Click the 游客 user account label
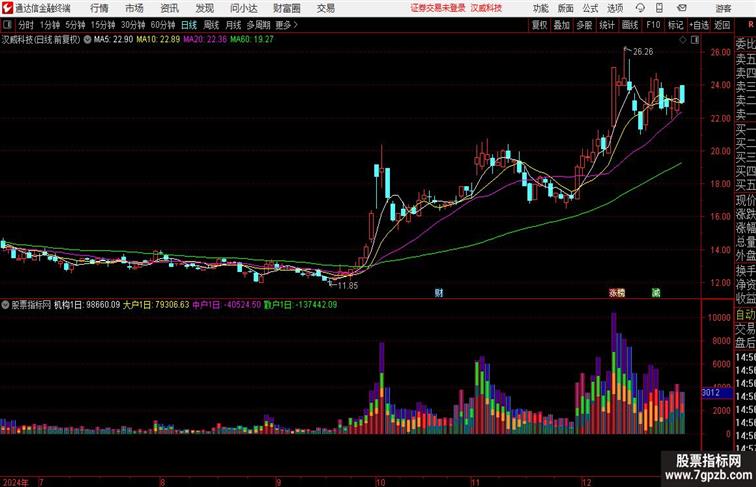The width and height of the screenshot is (756, 487). (723, 8)
